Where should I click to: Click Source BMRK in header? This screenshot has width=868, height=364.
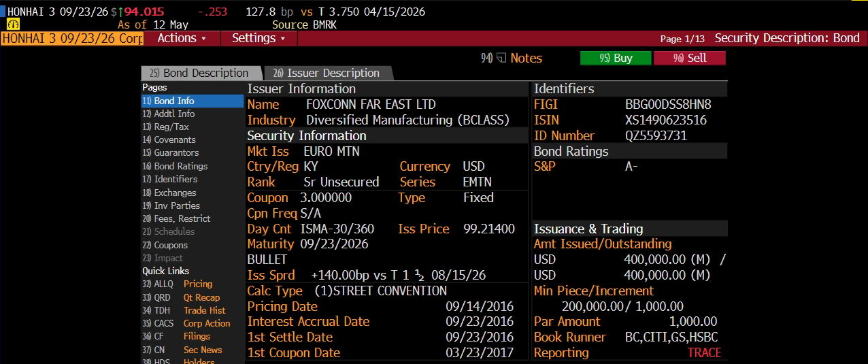point(304,25)
